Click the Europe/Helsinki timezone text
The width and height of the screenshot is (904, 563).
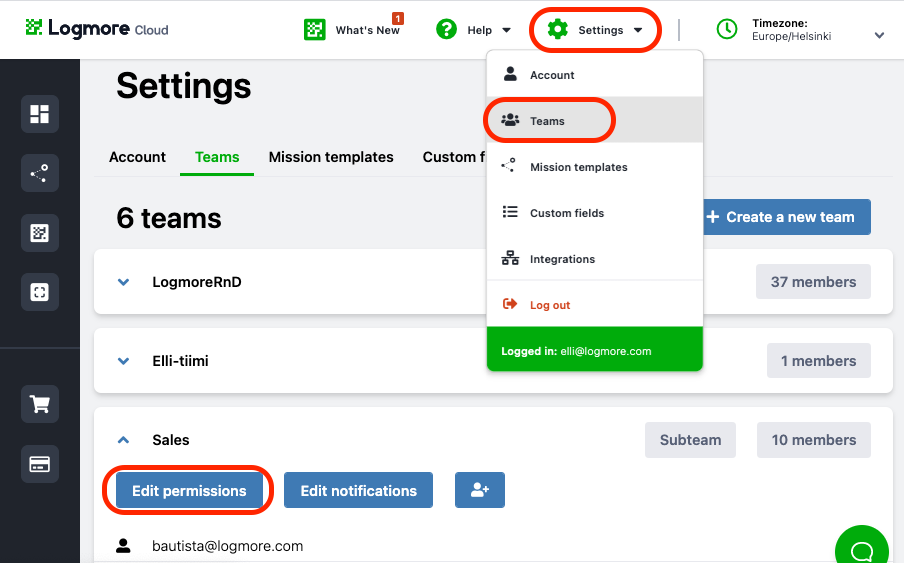[x=791, y=36]
